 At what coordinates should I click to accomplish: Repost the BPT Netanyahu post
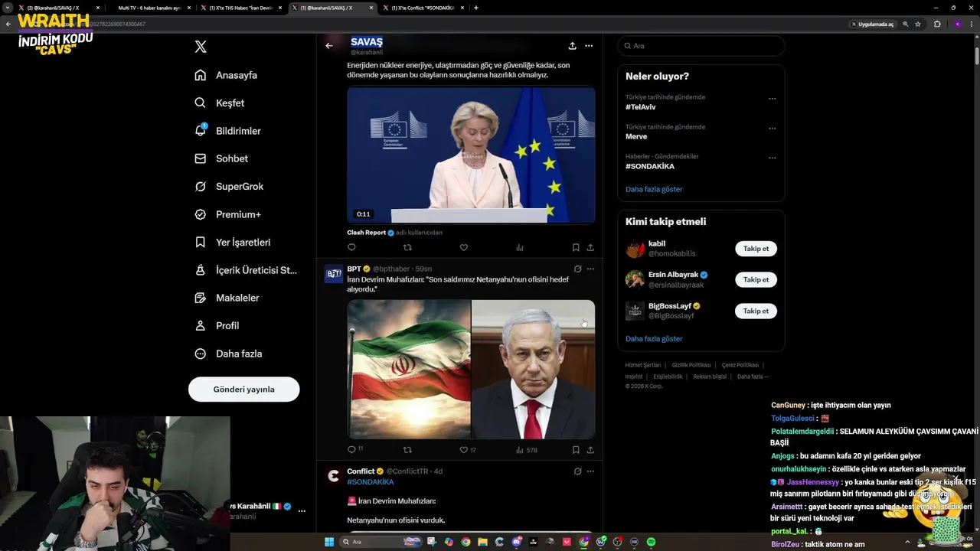407,450
